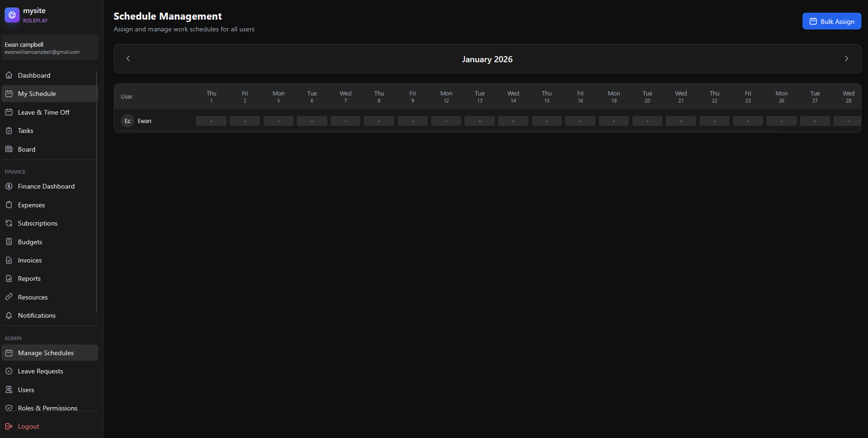Click the Finance Dashboard dollar icon
This screenshot has height=438, width=868.
point(9,186)
